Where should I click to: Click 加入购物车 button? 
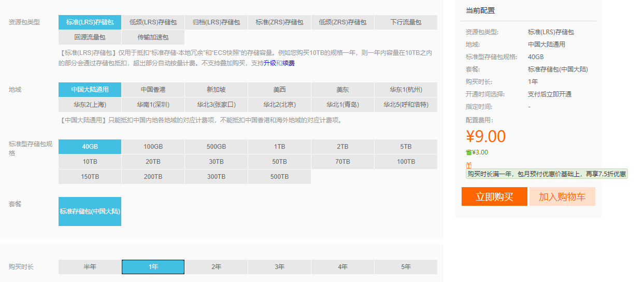click(562, 197)
